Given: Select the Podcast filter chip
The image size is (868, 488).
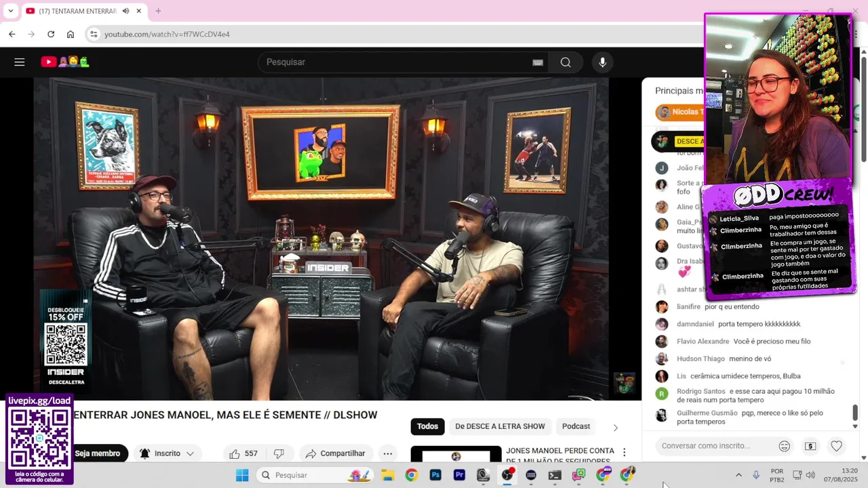Looking at the screenshot, I should 576,426.
